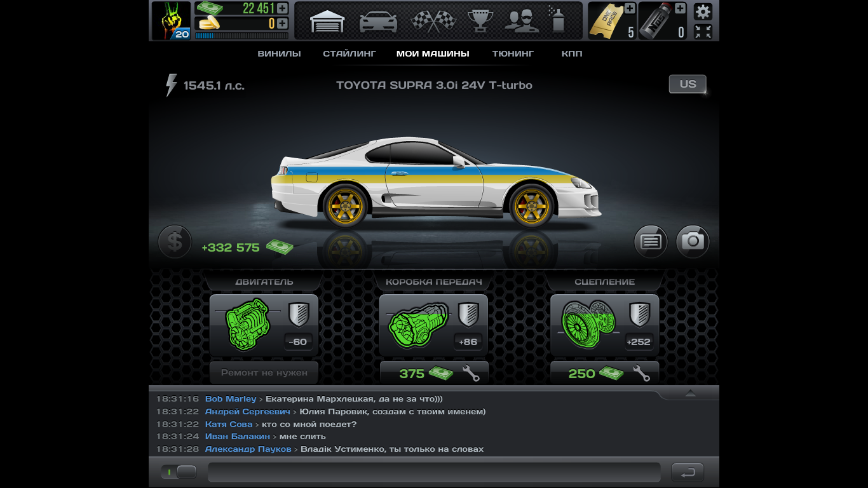Click Bob Marley username in chat
868x488 pixels.
[x=230, y=399]
